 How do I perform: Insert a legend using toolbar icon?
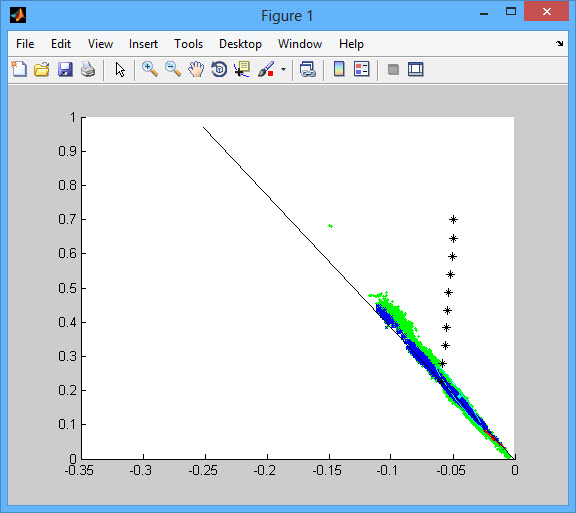361,69
